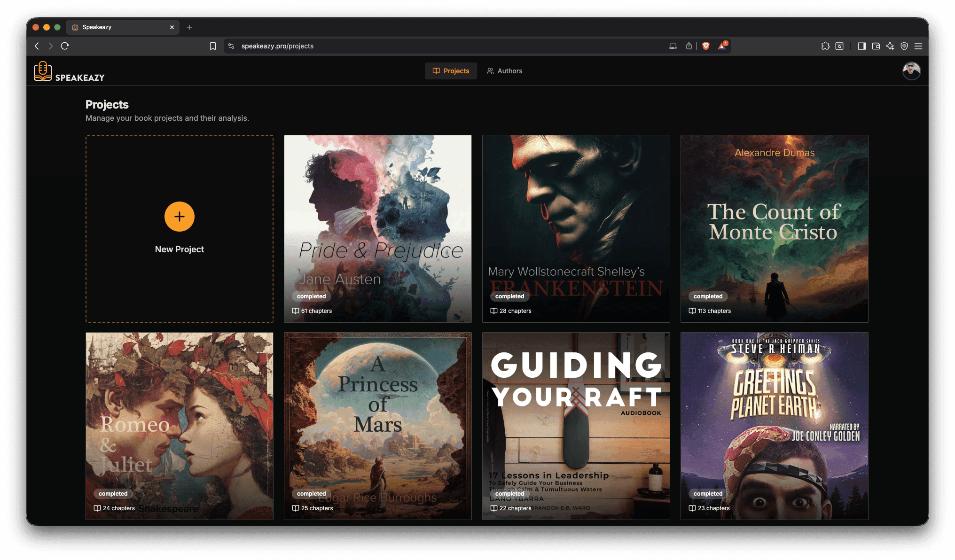This screenshot has height=560, width=955.
Task: Open Brave Rewards icon with notification badge
Action: coord(722,46)
